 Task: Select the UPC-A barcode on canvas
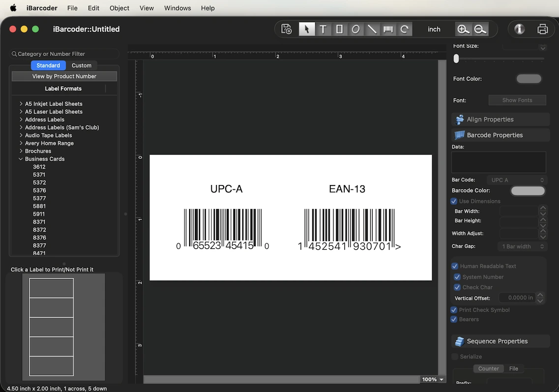click(x=222, y=229)
